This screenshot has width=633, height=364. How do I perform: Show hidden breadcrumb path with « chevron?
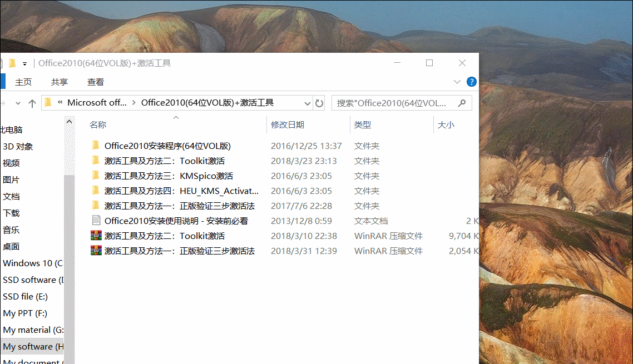60,102
